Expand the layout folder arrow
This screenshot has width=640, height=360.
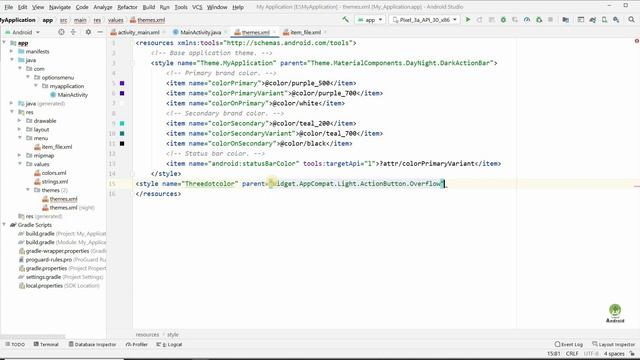[x=20, y=129]
